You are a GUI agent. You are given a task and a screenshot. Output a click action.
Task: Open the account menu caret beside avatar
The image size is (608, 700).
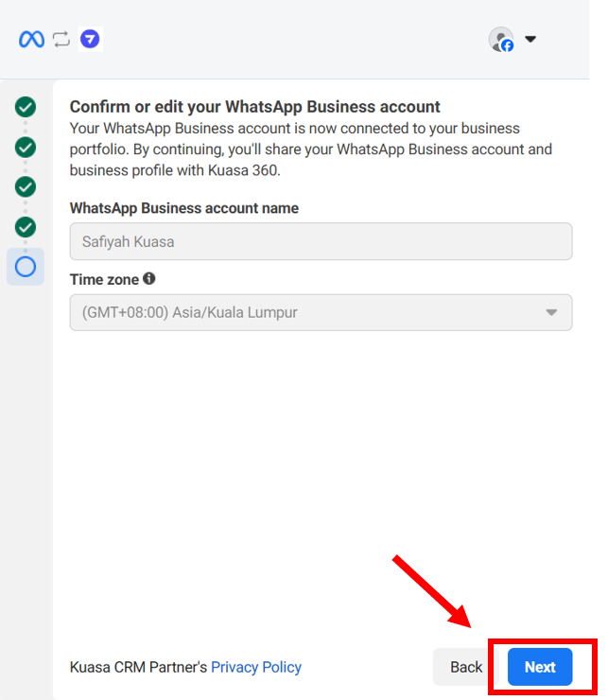[x=530, y=40]
